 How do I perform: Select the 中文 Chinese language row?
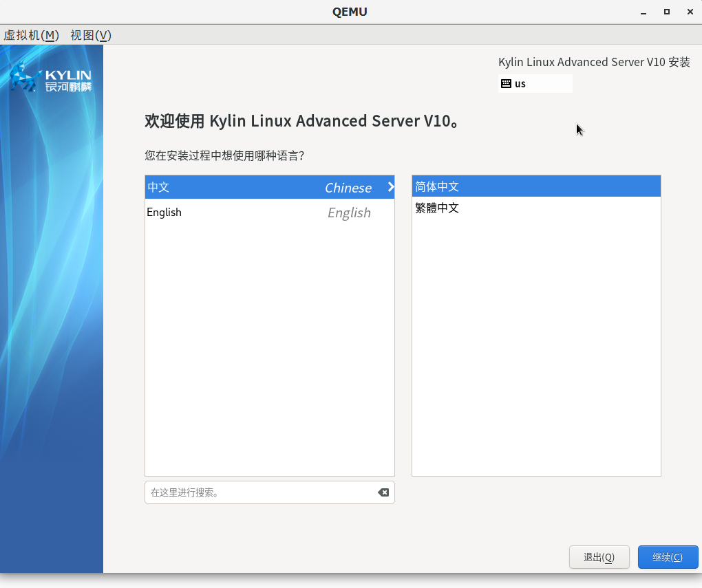(x=270, y=187)
